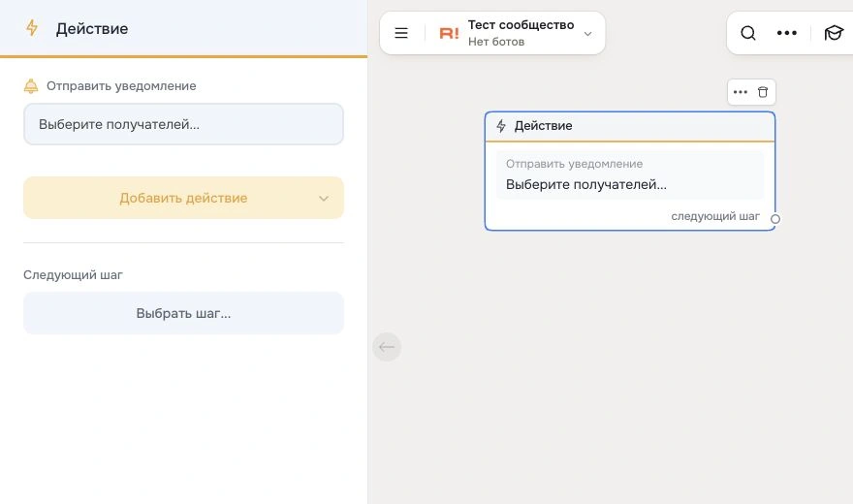Image resolution: width=853 pixels, height=504 pixels.
Task: Open top-right three-dots menu
Action: [x=787, y=33]
